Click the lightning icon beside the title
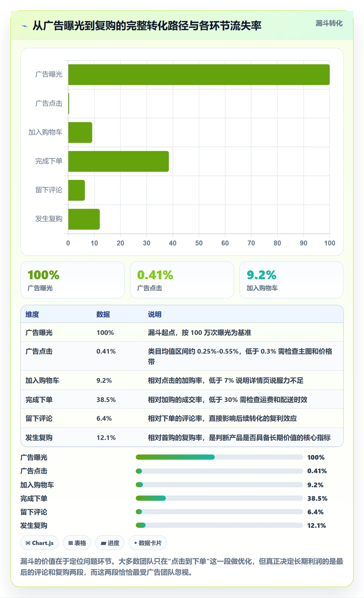364x598 pixels. pyautogui.click(x=25, y=26)
